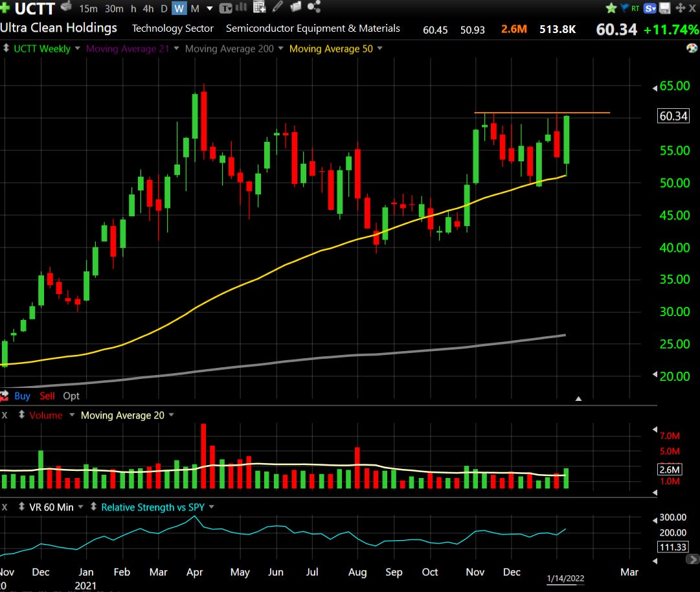700x592 pixels.
Task: Click the Moving Average 20 label
Action: [122, 415]
